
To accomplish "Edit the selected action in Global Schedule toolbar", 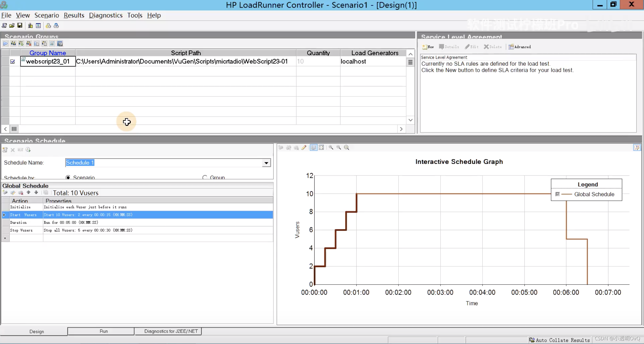I will 13,193.
